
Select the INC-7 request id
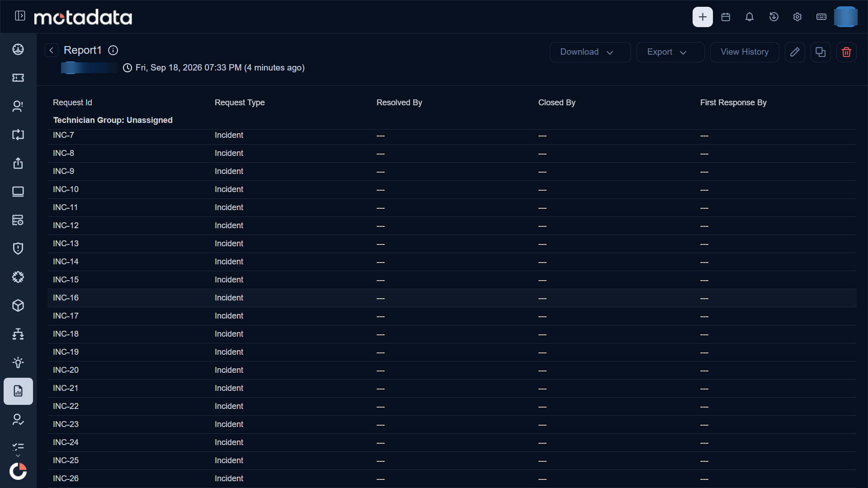pos(63,135)
